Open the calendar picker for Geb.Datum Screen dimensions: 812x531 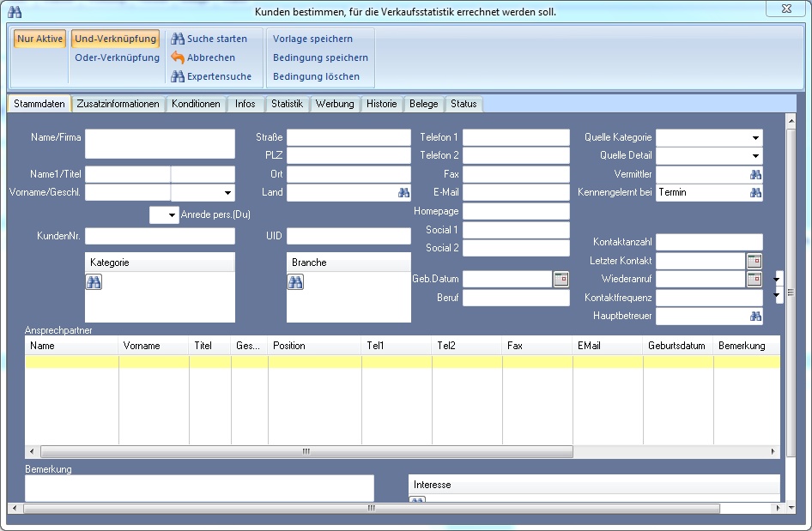coord(561,279)
